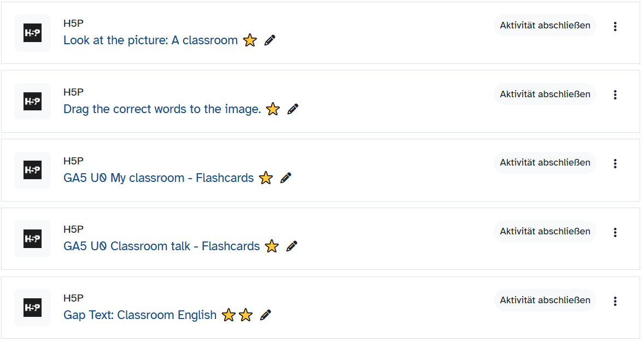Click the edit pencil next to 'Look at the picture: A classroom'

tap(270, 40)
